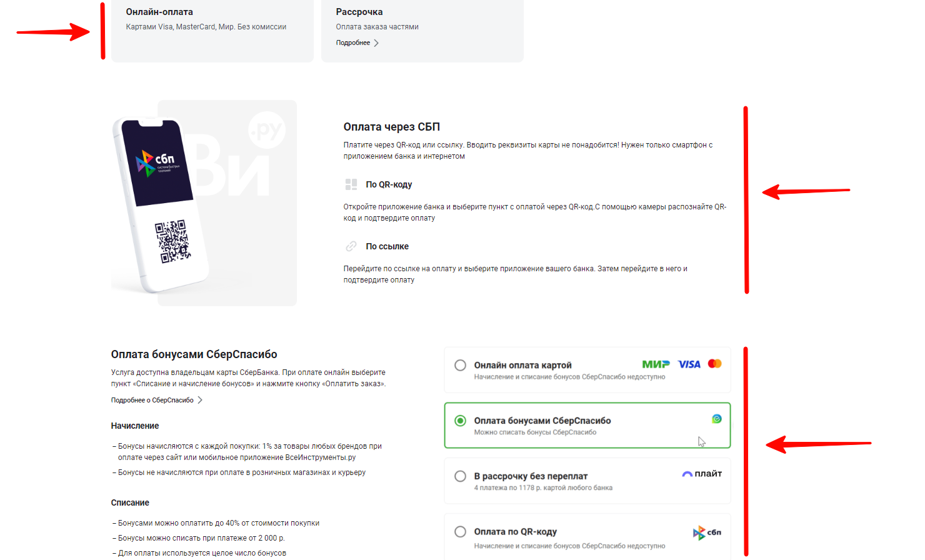The height and width of the screenshot is (560, 925).
Task: Click the MasterCard logo icon
Action: pyautogui.click(x=715, y=364)
